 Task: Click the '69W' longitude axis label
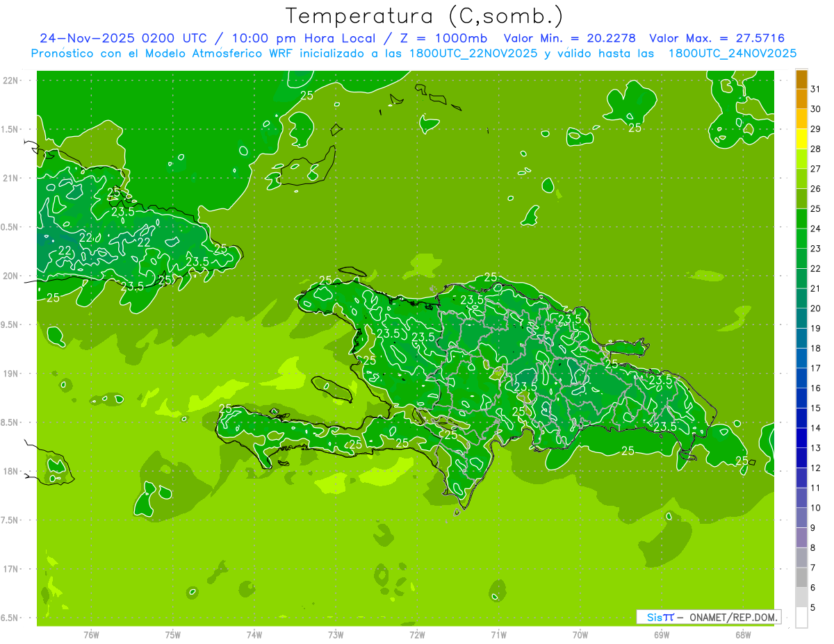[662, 634]
